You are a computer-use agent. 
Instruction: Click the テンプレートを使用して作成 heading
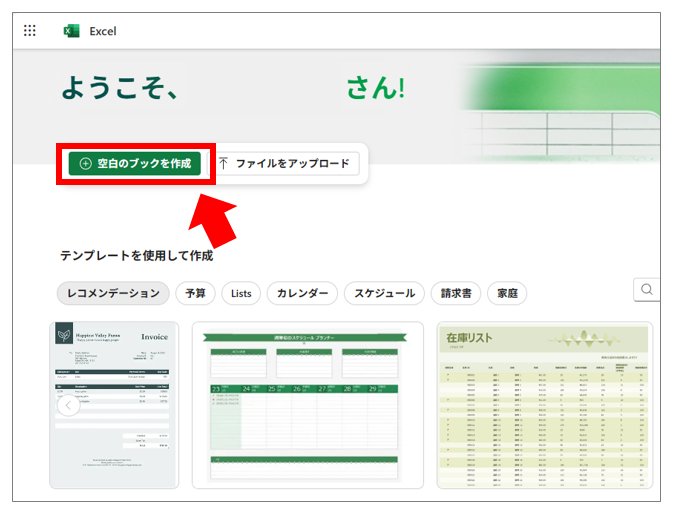point(137,255)
